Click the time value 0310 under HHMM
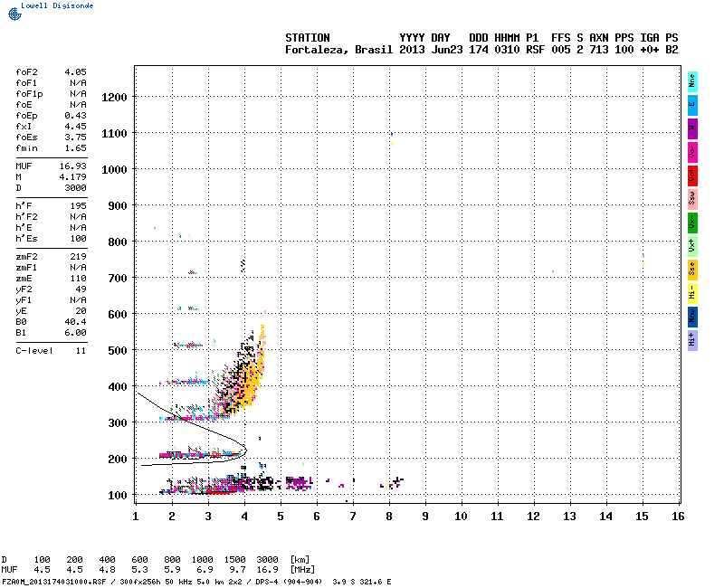The height and width of the screenshot is (588, 724). tap(507, 50)
